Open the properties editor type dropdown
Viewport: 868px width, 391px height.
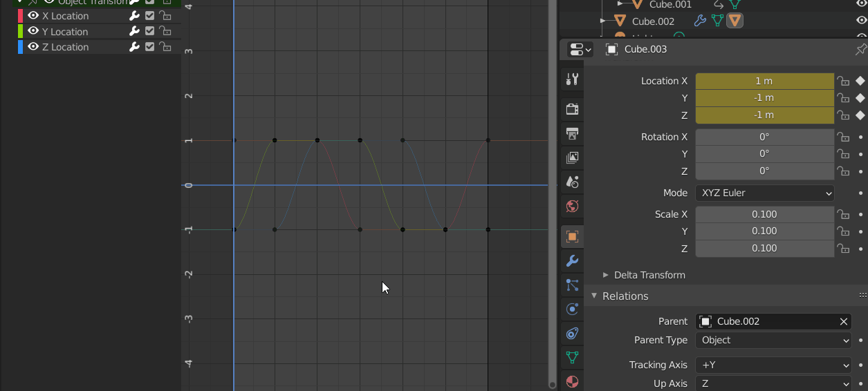coord(580,49)
